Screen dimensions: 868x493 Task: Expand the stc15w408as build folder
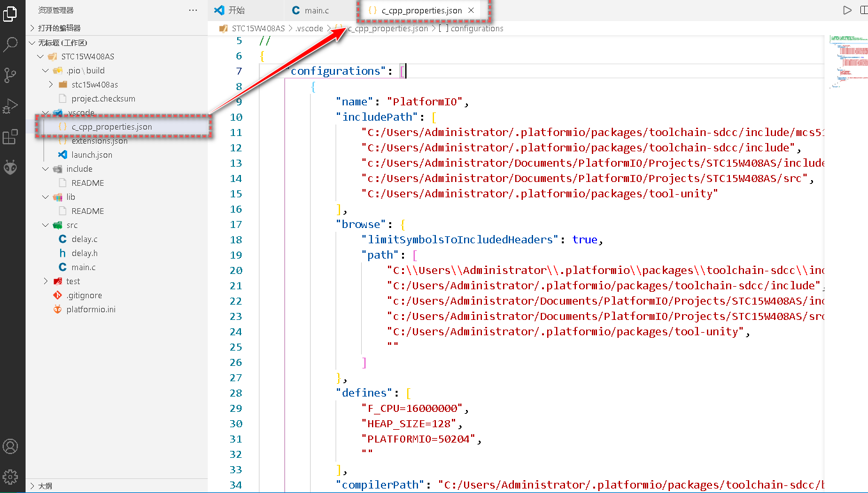(x=116, y=84)
